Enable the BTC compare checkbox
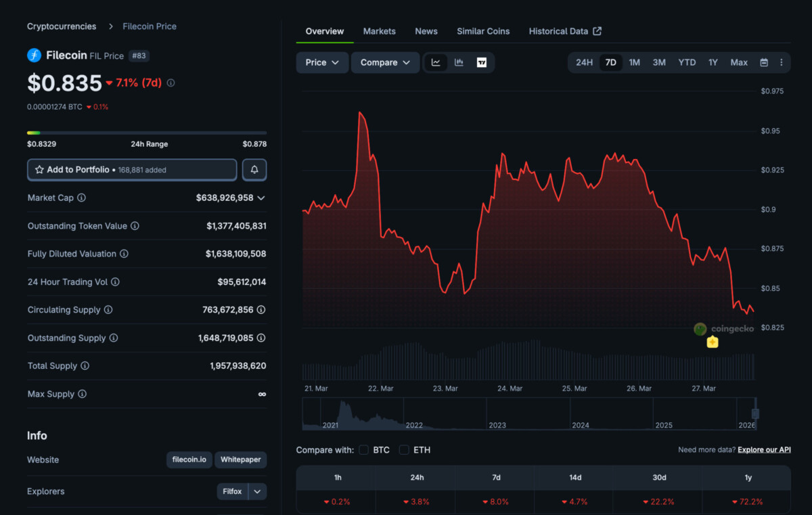This screenshot has width=812, height=515. click(364, 450)
